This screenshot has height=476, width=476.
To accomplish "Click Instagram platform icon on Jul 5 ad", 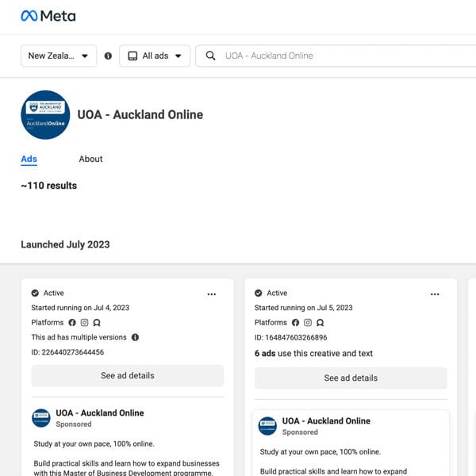I will [x=308, y=322].
